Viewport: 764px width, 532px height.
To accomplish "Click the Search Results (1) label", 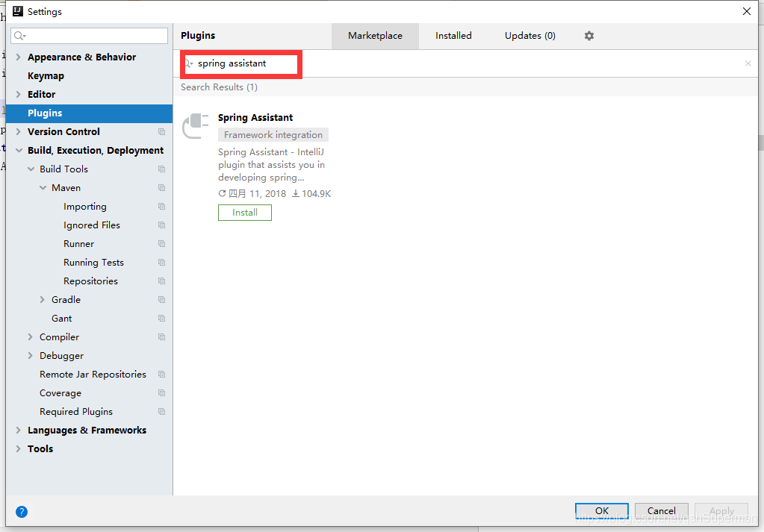I will [x=220, y=87].
